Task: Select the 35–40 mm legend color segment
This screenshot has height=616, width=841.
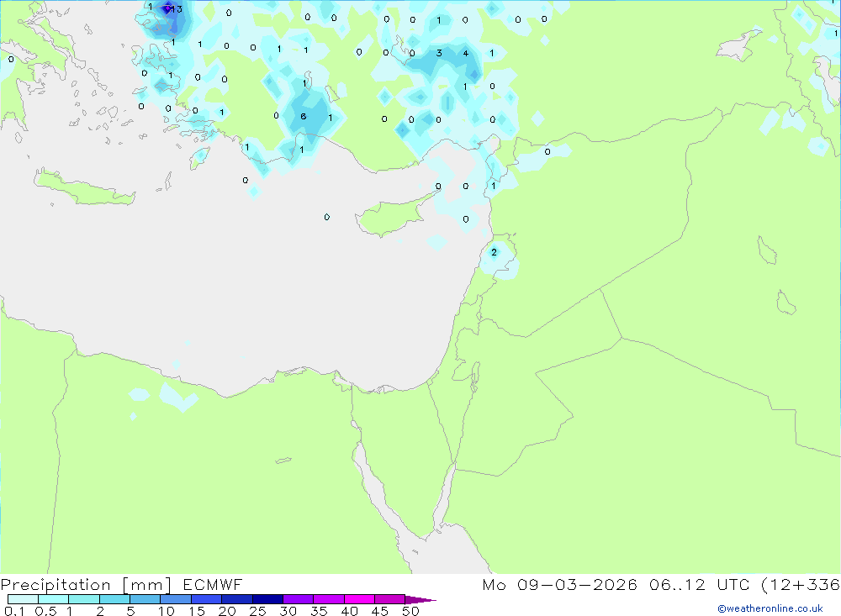Action: [x=328, y=599]
